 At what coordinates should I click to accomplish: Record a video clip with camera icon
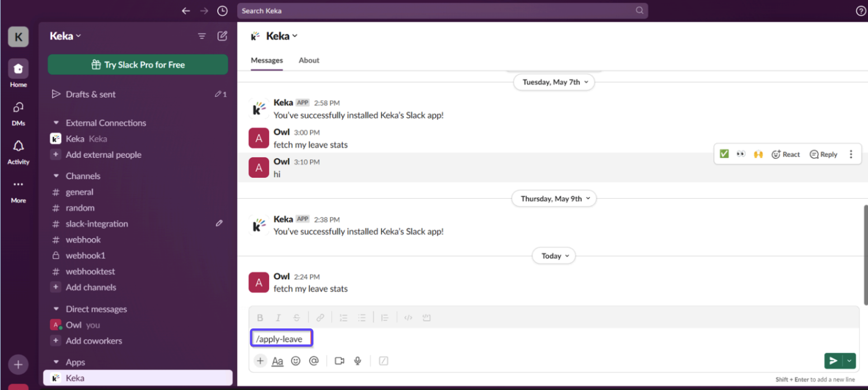click(339, 361)
